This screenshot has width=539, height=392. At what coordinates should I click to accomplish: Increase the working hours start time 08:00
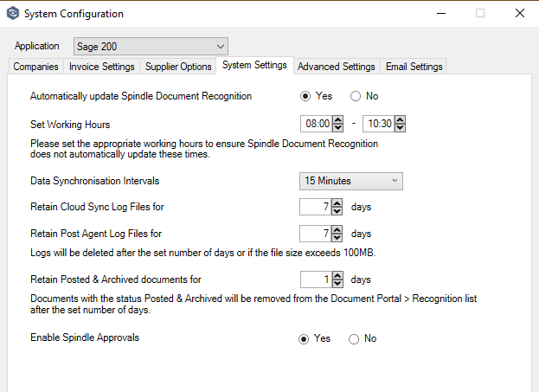(338, 119)
